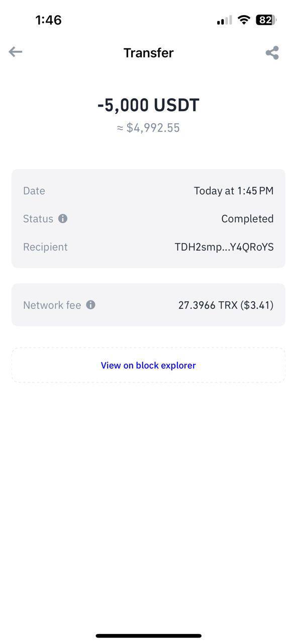Tap the Network fee info icon

pyautogui.click(x=90, y=305)
